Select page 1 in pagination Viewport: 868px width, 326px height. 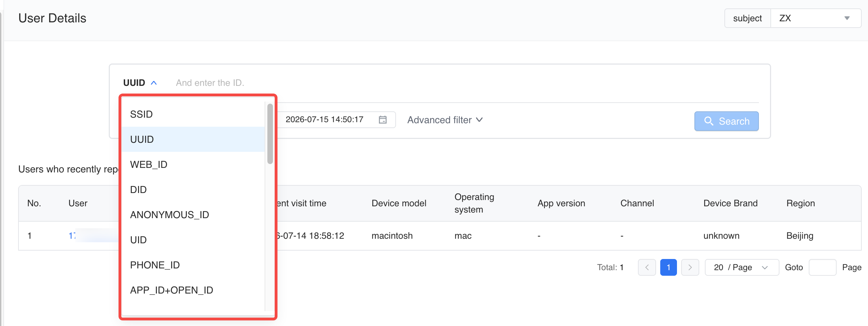pyautogui.click(x=669, y=267)
